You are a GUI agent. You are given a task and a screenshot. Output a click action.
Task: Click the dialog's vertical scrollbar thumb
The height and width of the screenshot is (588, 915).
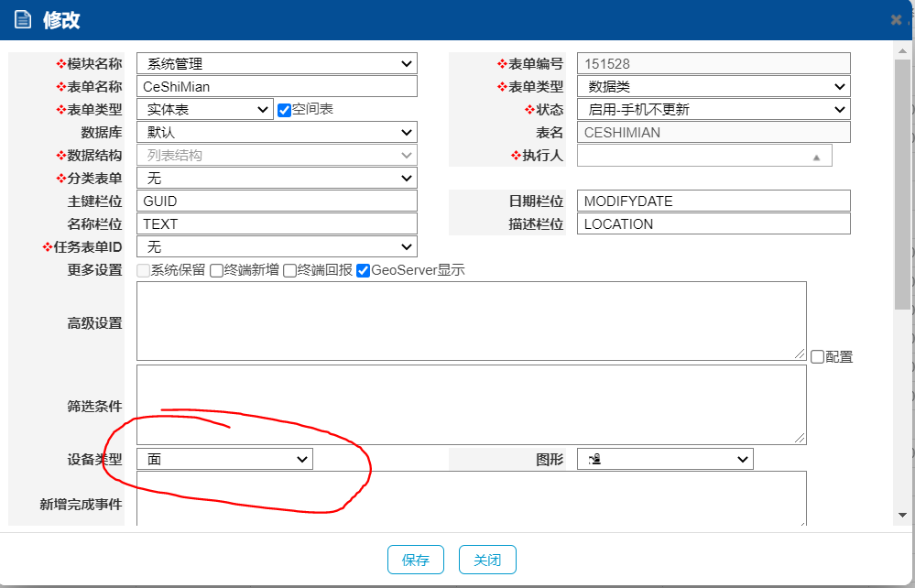[902, 183]
